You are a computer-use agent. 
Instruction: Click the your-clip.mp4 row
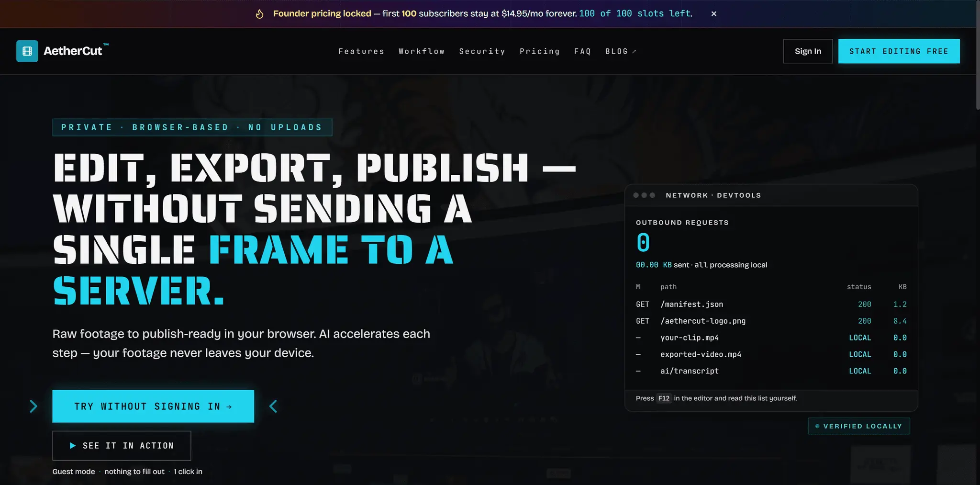pyautogui.click(x=771, y=338)
